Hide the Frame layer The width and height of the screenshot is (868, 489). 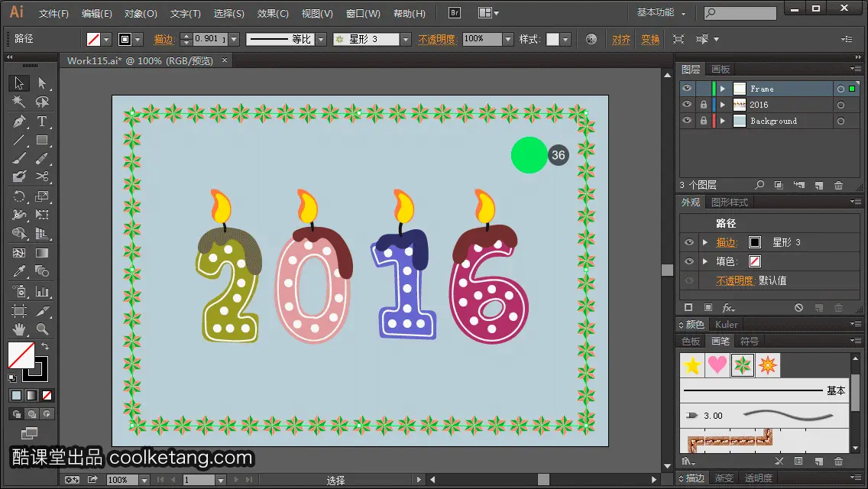point(687,89)
